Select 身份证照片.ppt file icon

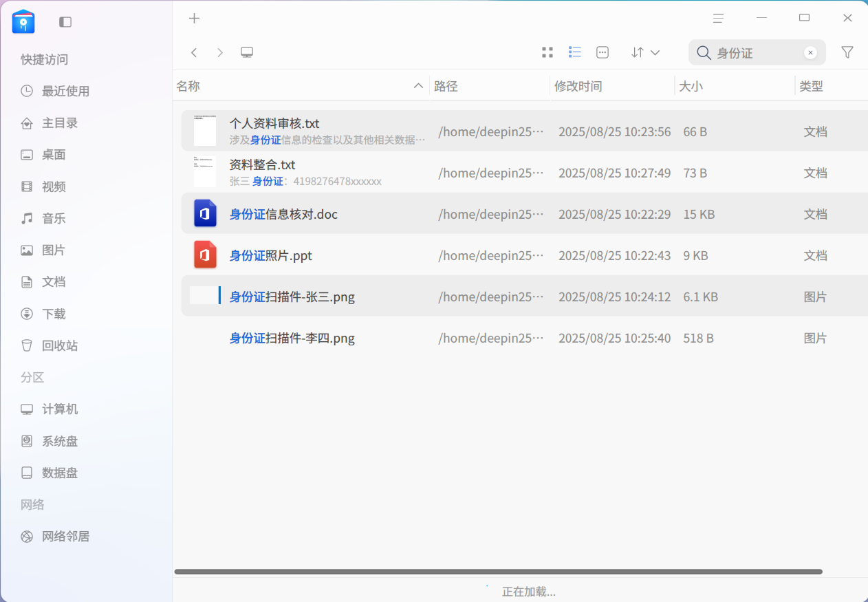tap(205, 255)
